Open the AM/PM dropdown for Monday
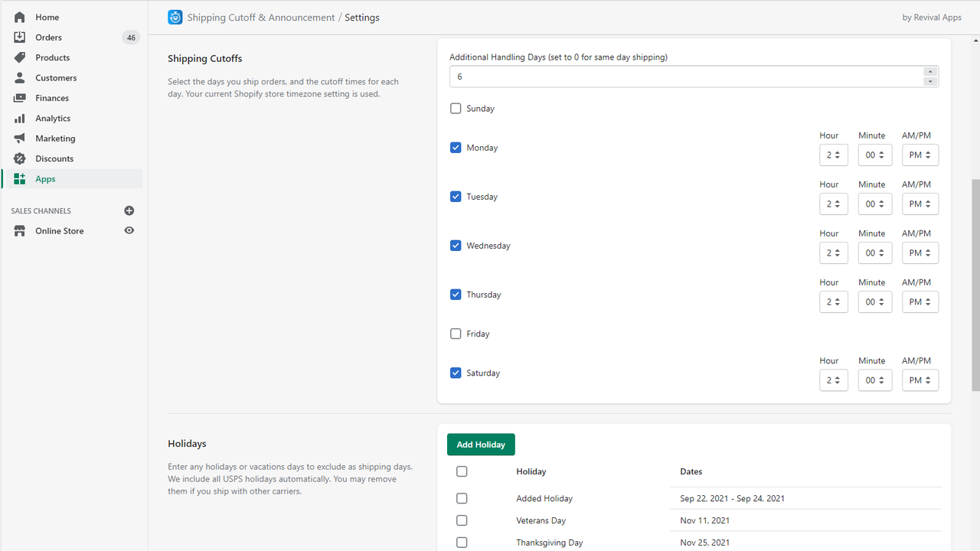Screen dimensions: 980x551 [x=920, y=155]
